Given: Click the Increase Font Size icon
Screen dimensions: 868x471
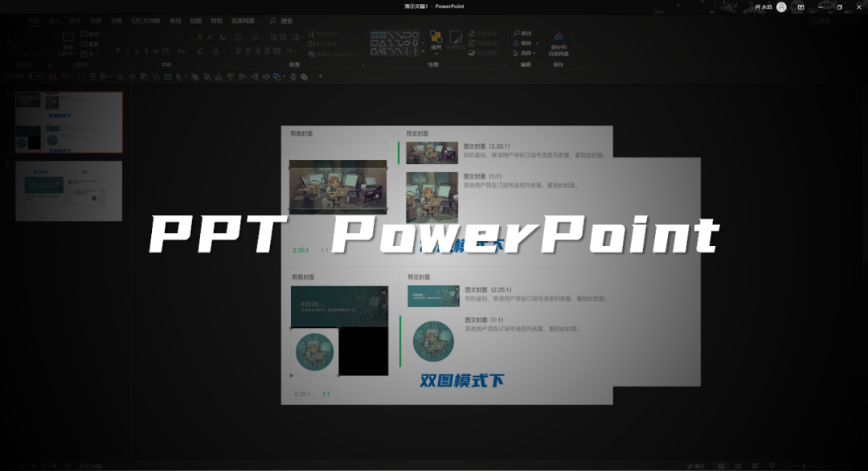Looking at the screenshot, I should coord(200,37).
